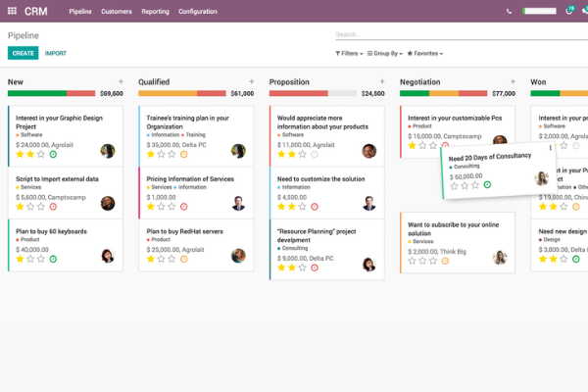Click red segment of Qualified column progress bar
Viewport: 588px width, 392px height.
pyautogui.click(x=212, y=93)
